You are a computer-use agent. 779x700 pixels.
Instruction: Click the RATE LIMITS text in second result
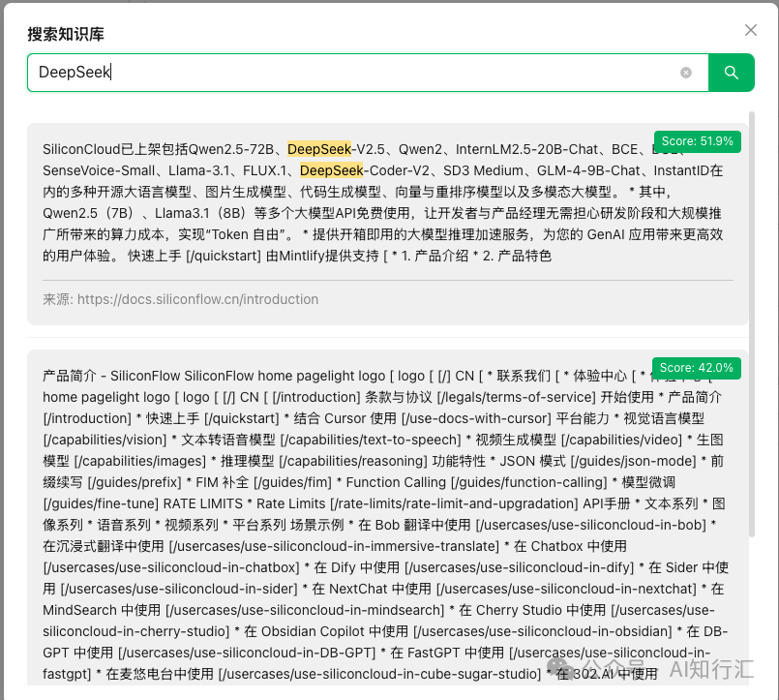point(202,503)
